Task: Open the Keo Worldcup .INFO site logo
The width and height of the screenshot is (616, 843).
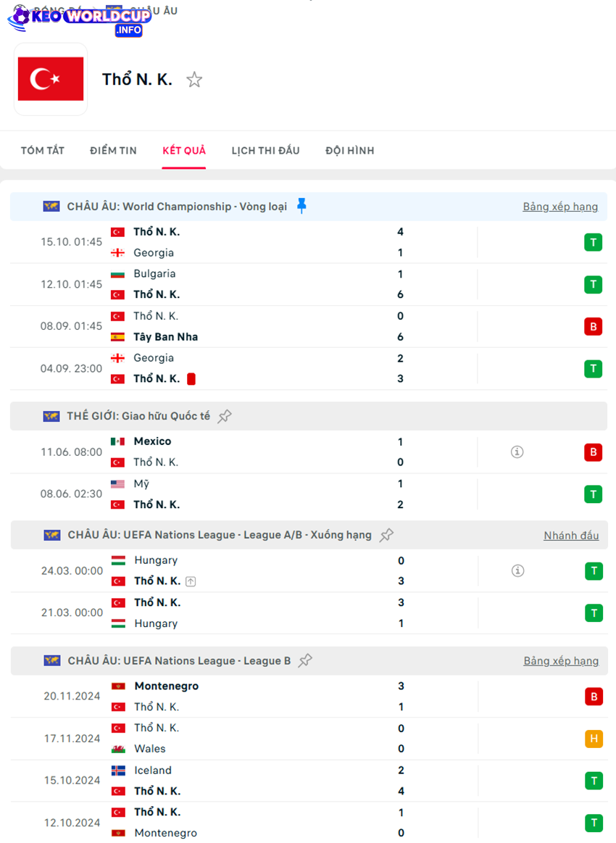Action: pos(79,20)
